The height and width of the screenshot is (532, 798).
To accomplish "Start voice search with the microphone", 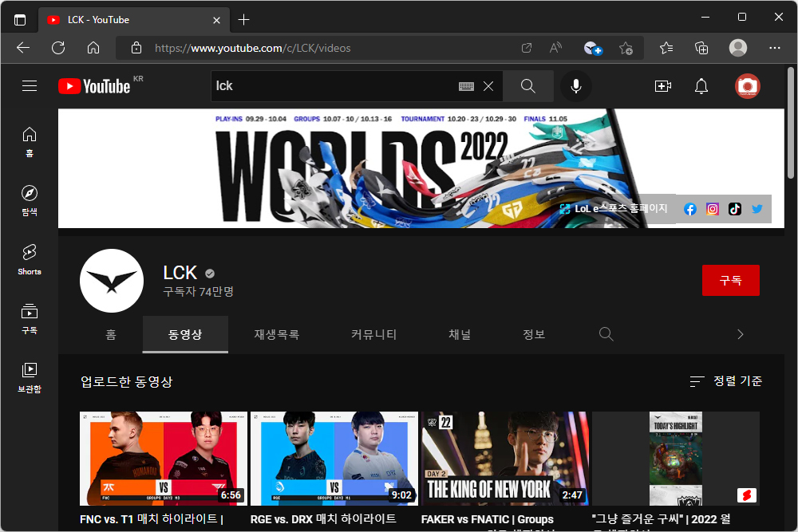I will coord(575,86).
